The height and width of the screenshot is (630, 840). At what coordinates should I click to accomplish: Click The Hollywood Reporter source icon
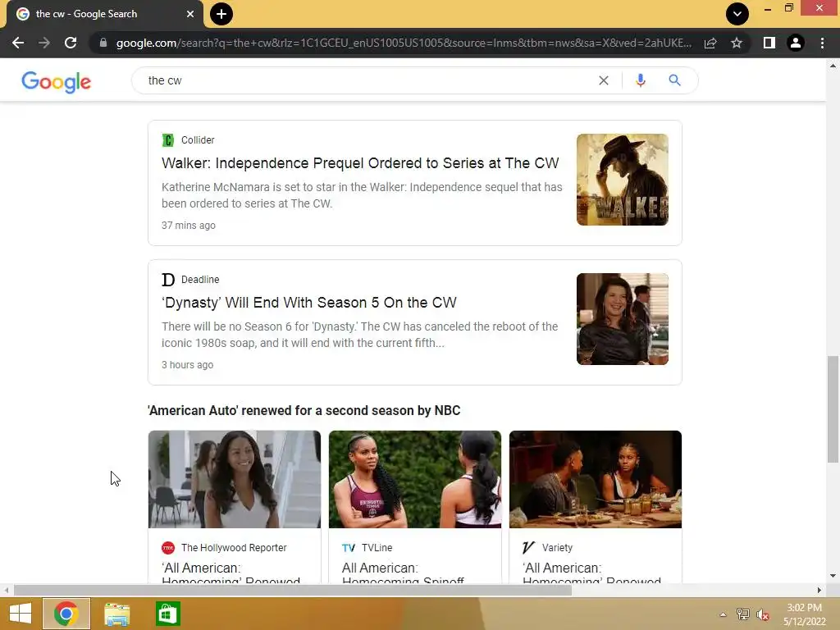pos(168,547)
